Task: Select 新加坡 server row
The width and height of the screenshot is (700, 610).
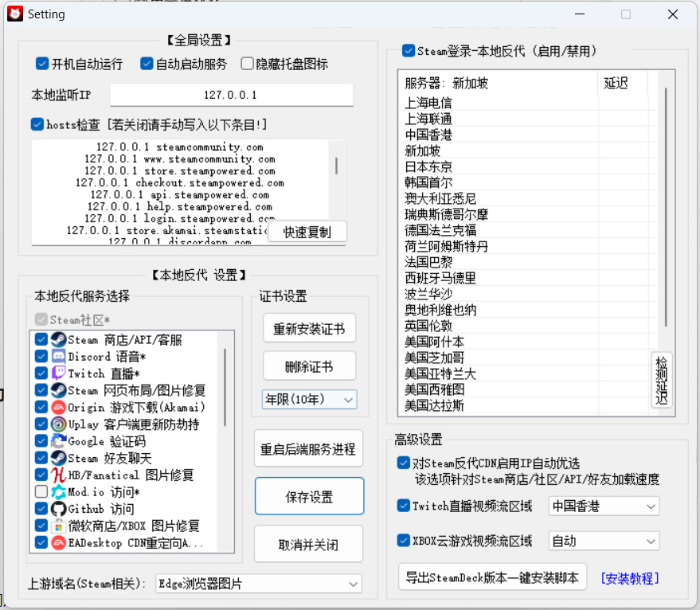Action: coord(526,151)
